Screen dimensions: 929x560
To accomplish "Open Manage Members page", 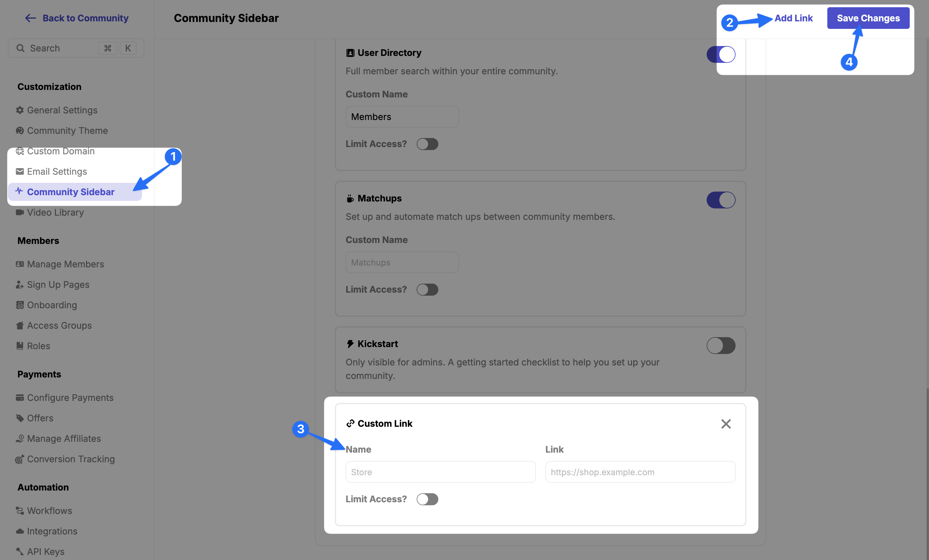I will click(66, 264).
